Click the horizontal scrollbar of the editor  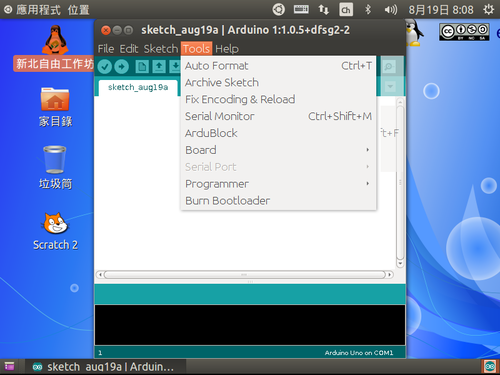coord(245,275)
